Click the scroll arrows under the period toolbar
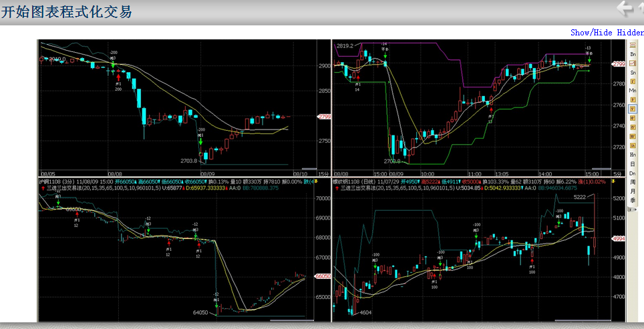644x329 pixels. click(633, 210)
